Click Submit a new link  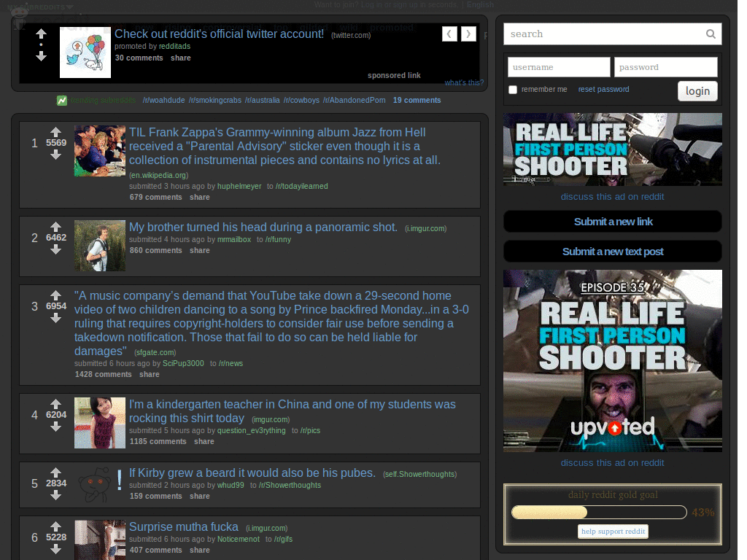613,222
